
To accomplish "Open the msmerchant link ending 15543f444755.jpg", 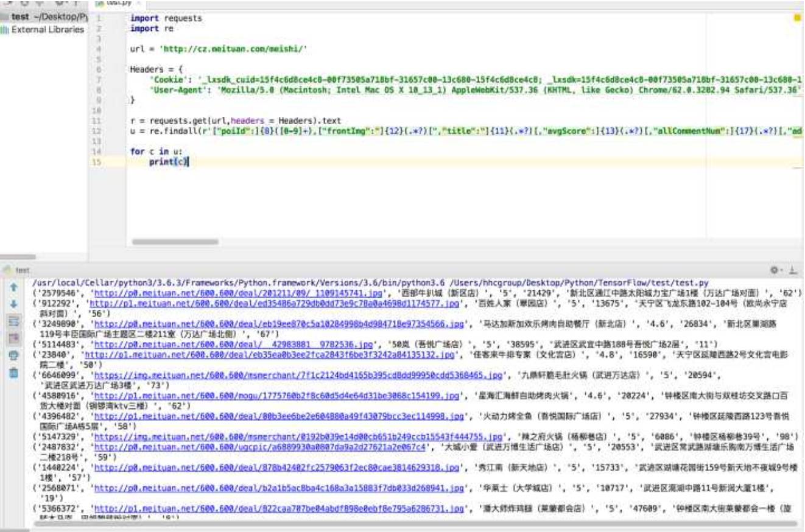I will 297,437.
